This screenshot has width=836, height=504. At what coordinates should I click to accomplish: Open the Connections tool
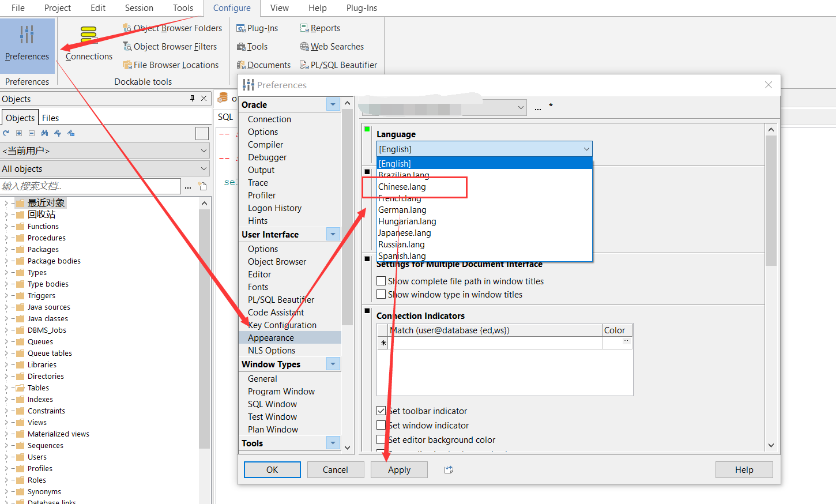[89, 43]
